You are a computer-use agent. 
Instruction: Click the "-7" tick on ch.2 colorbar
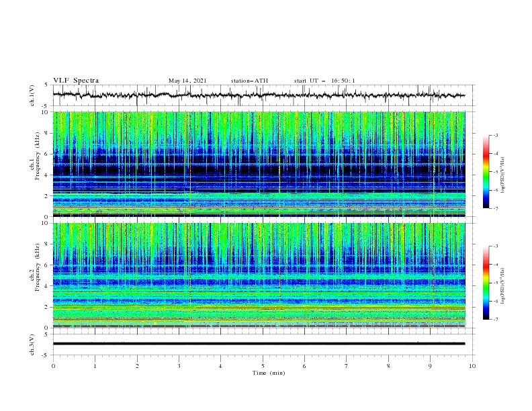click(496, 320)
